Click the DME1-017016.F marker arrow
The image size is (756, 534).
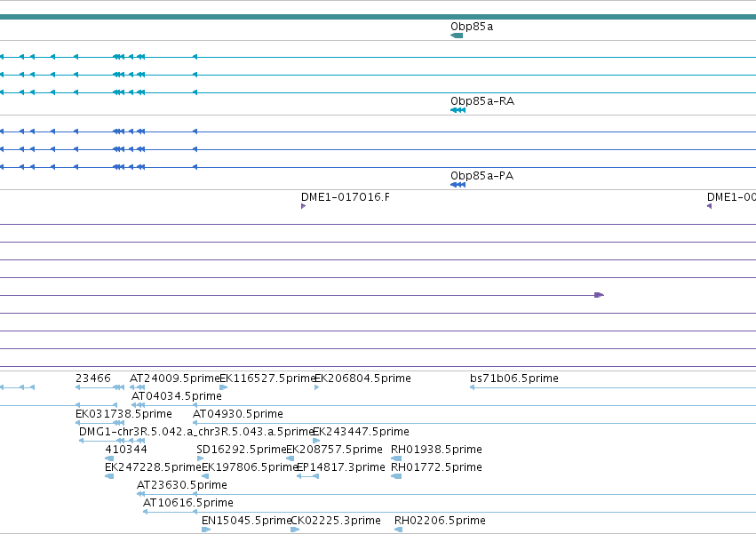(303, 206)
